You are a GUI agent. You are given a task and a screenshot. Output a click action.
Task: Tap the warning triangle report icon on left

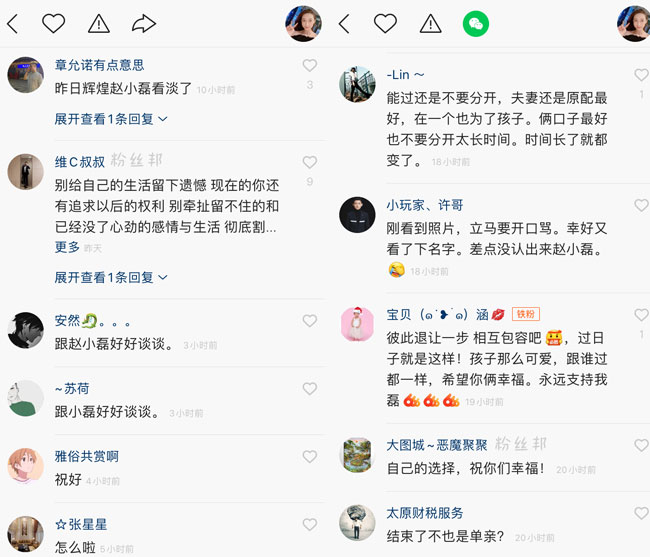click(99, 24)
